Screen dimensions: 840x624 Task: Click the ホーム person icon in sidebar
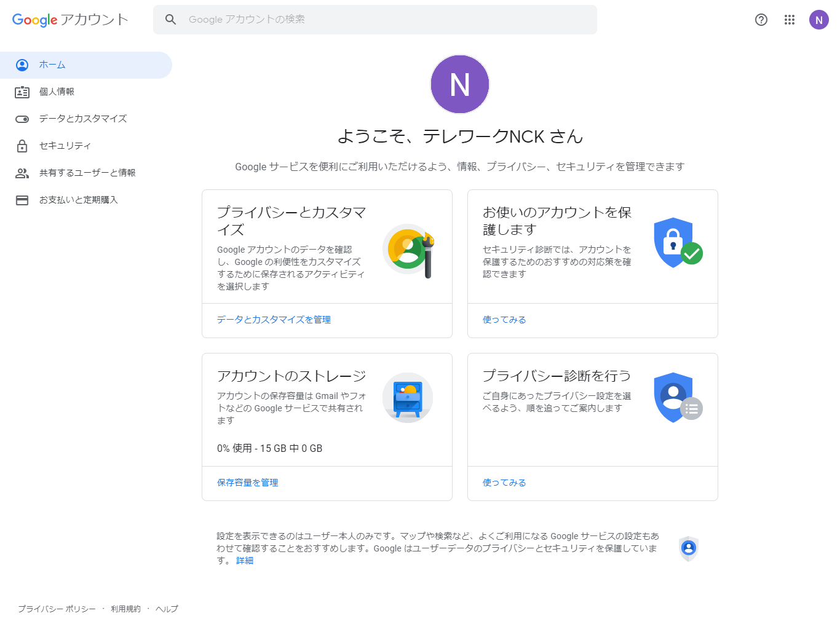[22, 65]
